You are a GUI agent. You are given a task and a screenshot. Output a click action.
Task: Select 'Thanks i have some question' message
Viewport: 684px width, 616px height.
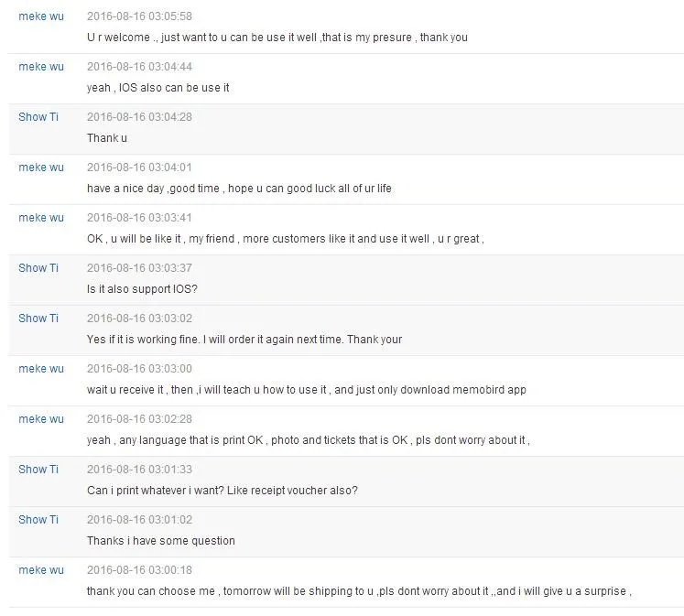160,541
